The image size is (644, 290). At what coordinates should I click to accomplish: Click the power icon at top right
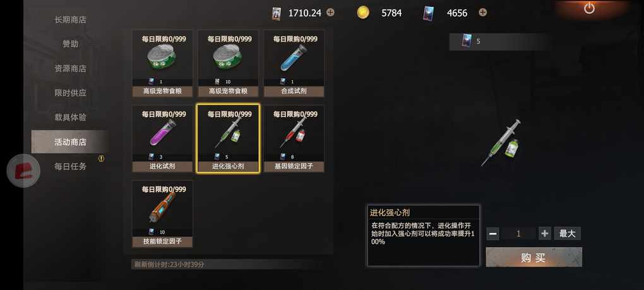589,8
